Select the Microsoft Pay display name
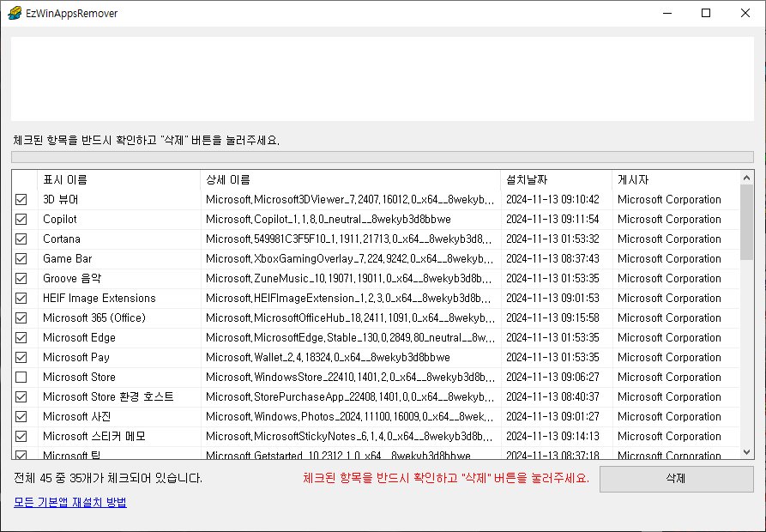 coord(76,358)
